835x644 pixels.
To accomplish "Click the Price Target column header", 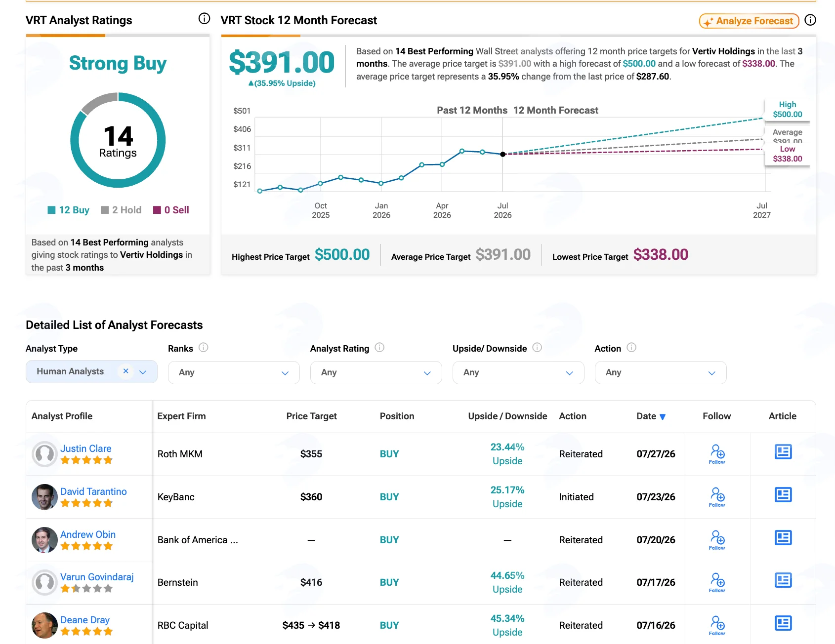I will pos(311,416).
